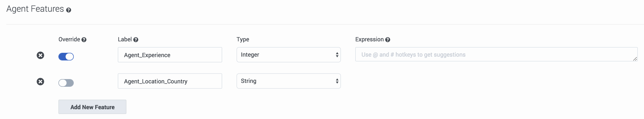Click the Override column header text
The height and width of the screenshot is (119, 644).
tap(69, 39)
